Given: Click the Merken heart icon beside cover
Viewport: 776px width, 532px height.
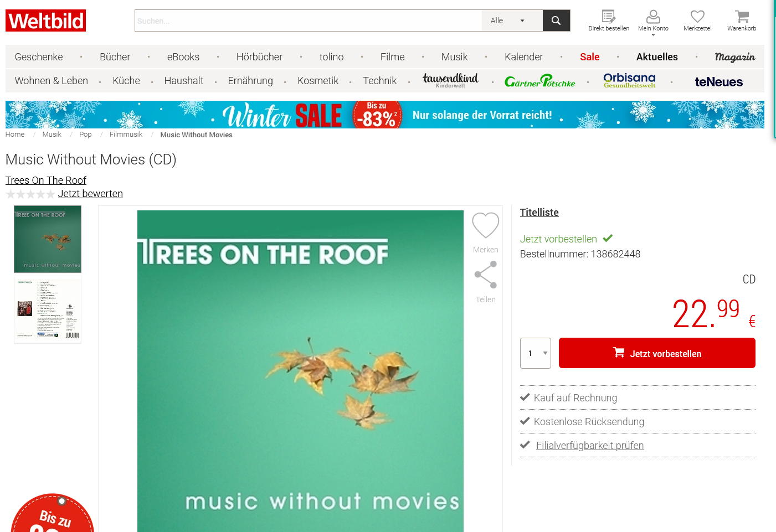Looking at the screenshot, I should 485,226.
